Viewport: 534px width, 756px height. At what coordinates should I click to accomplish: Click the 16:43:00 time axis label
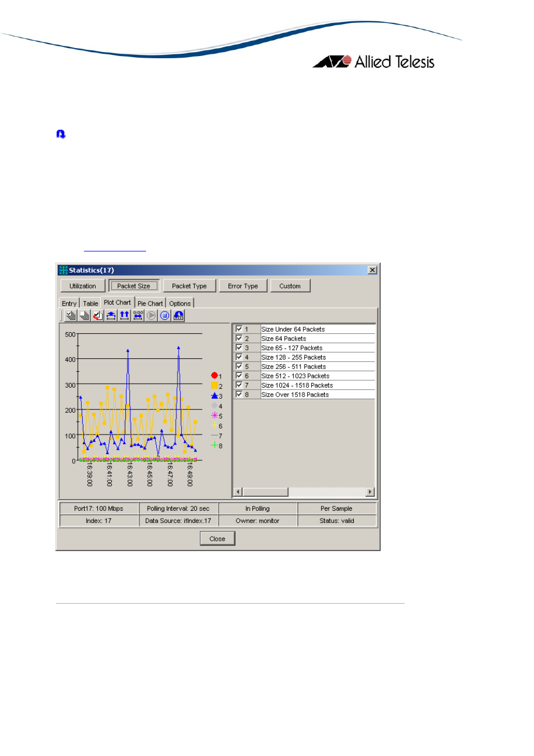pyautogui.click(x=130, y=475)
